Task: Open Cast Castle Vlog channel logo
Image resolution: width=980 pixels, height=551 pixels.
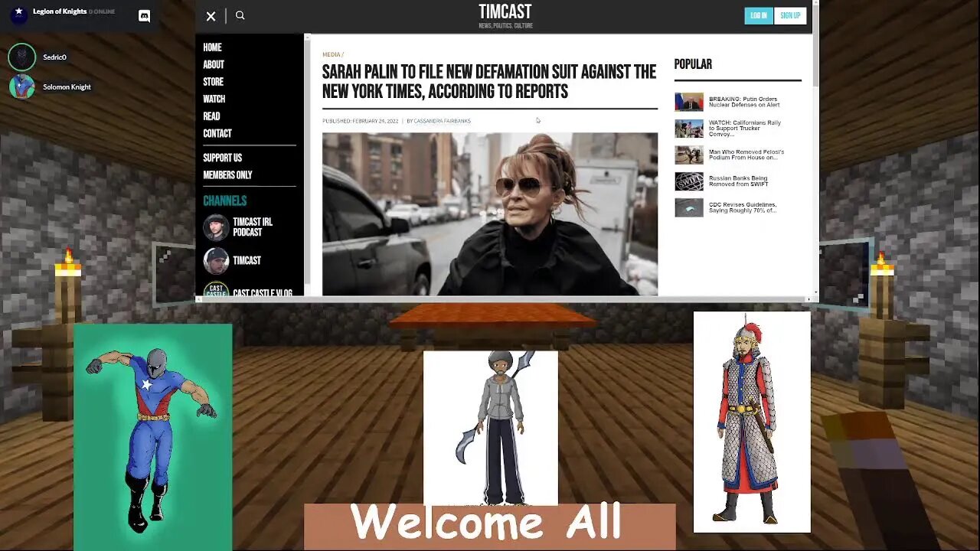Action: pyautogui.click(x=216, y=289)
